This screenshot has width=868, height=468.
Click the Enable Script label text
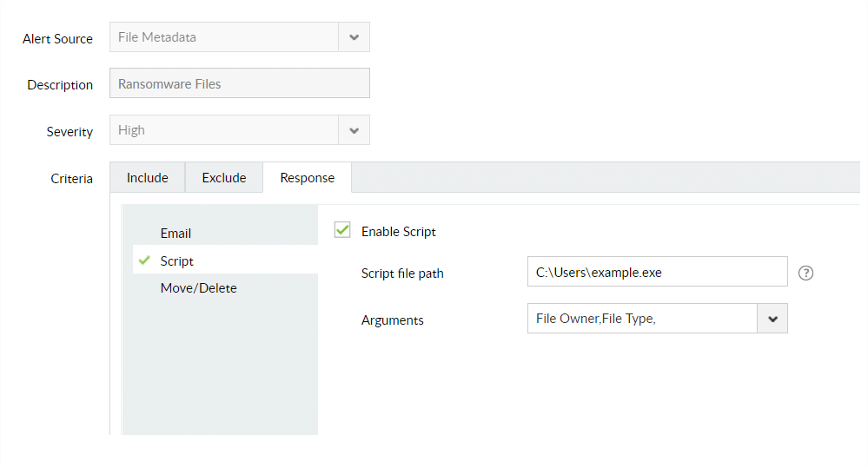(398, 232)
